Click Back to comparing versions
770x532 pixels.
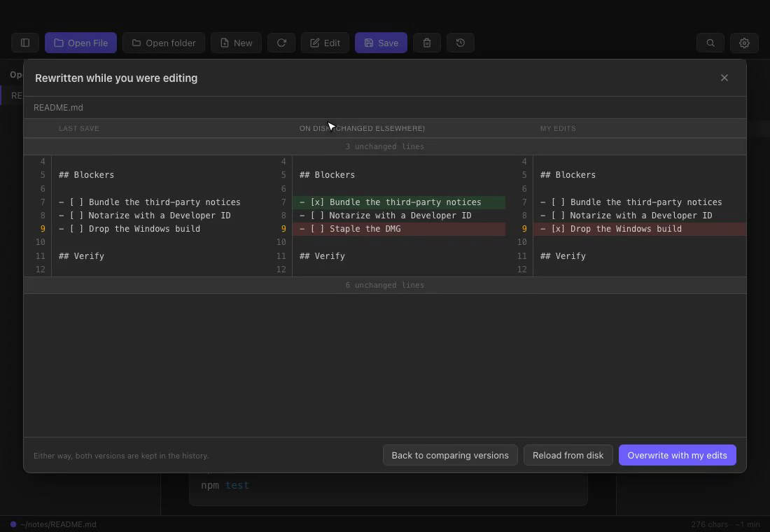coord(450,455)
